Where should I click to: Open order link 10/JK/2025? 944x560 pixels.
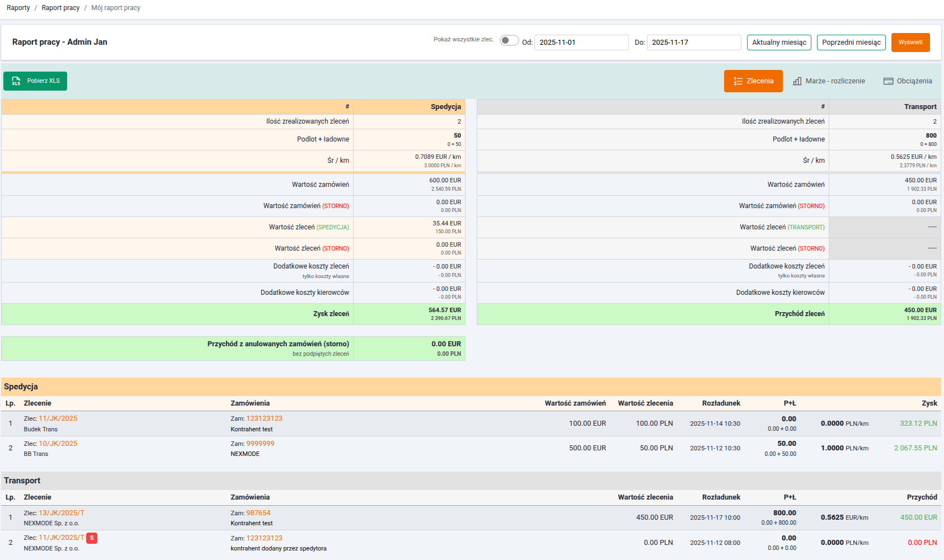(58, 444)
